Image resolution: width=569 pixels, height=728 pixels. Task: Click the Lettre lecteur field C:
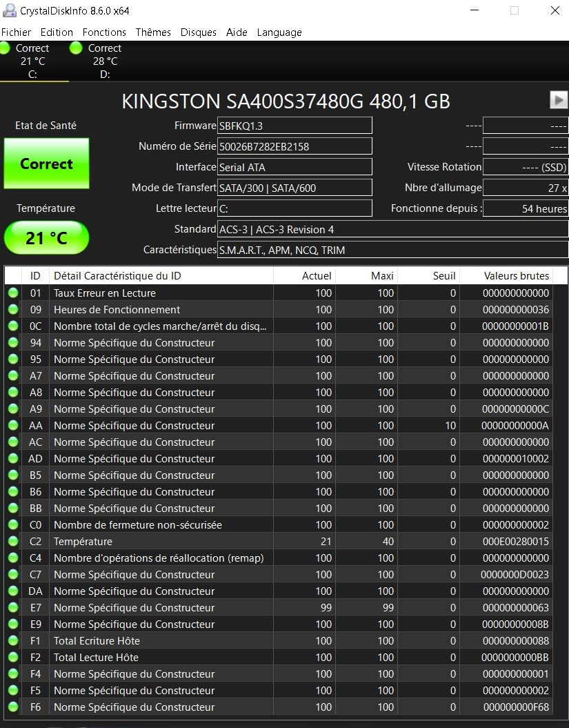click(295, 208)
